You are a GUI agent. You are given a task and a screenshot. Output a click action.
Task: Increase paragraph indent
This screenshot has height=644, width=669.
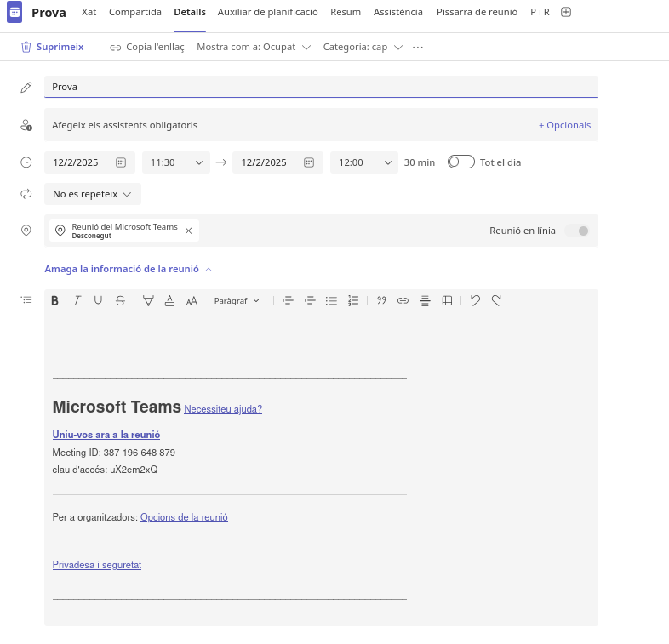coord(310,301)
